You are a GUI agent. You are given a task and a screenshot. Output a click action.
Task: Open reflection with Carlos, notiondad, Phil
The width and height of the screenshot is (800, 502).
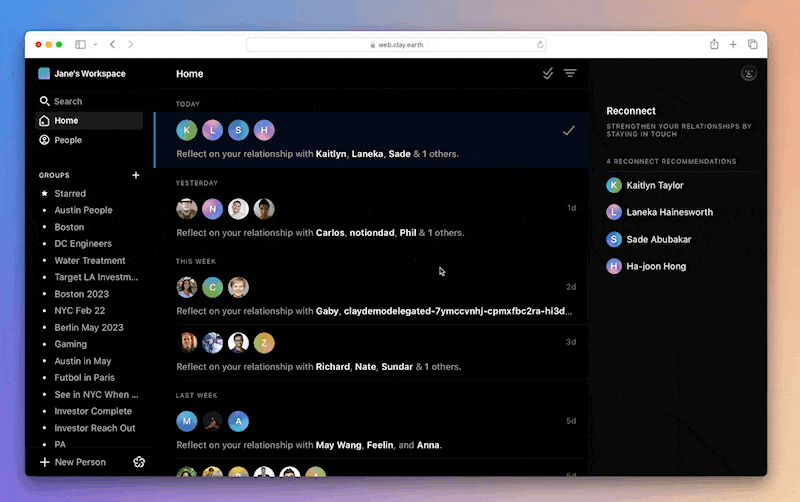coord(371,218)
